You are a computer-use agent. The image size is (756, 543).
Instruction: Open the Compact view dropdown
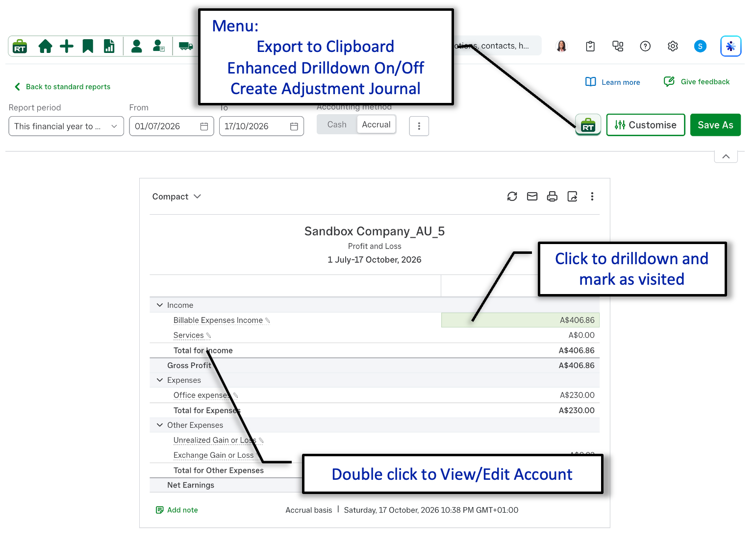176,197
